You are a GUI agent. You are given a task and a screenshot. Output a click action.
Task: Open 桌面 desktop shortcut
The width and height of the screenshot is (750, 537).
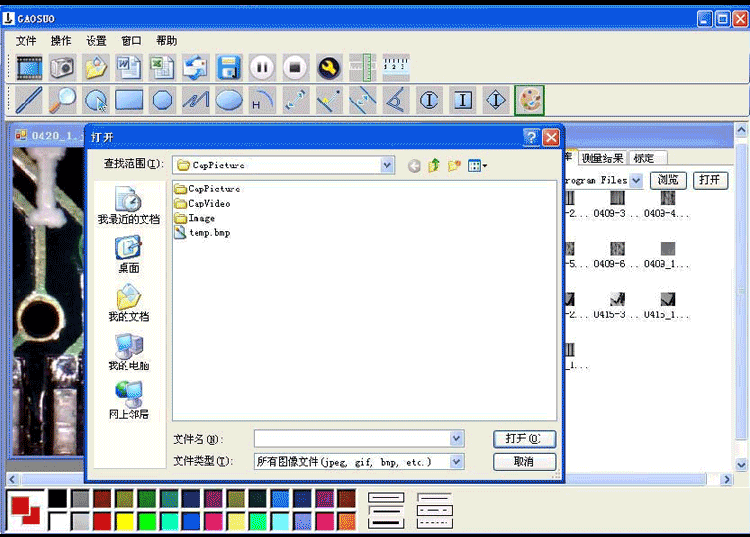(x=129, y=254)
